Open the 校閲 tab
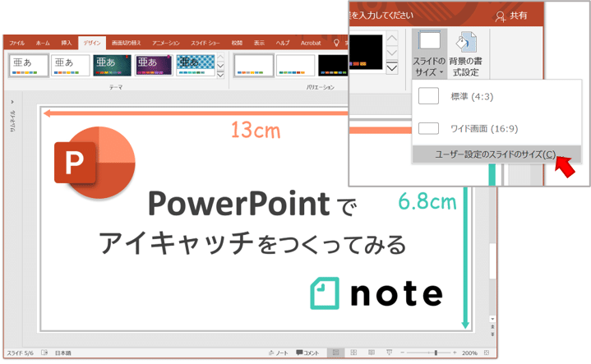Viewport: 591px width, 364px height. tap(237, 43)
